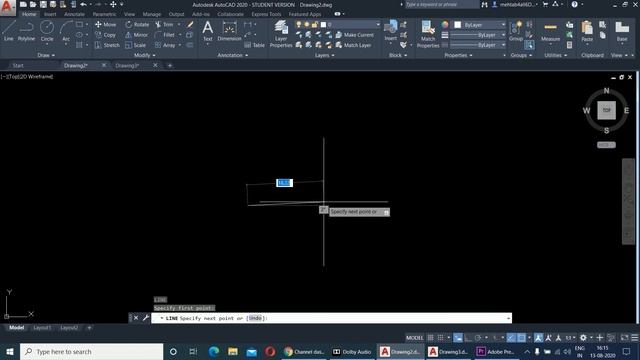The image size is (640, 360).
Task: Select the Text annotation tool
Action: pos(208,31)
